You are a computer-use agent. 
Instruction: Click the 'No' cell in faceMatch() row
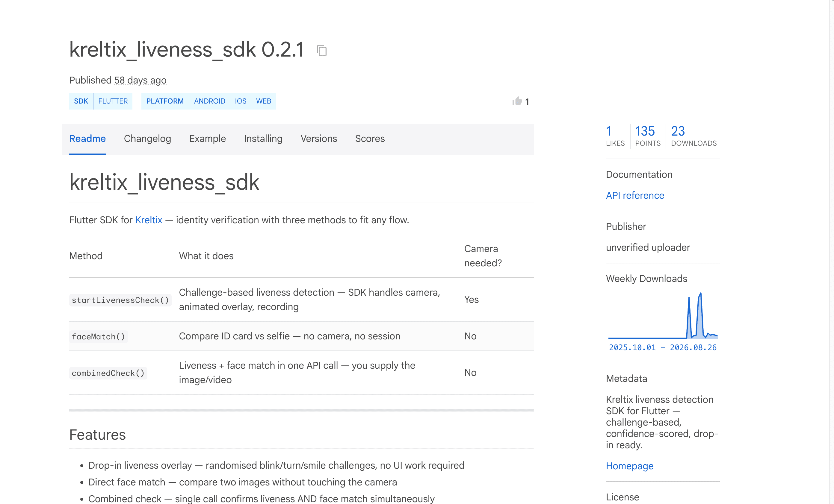click(471, 336)
